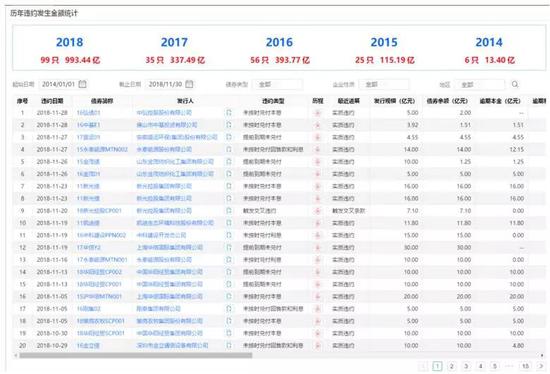Click the 2018-11-20 date in row 9

point(52,211)
